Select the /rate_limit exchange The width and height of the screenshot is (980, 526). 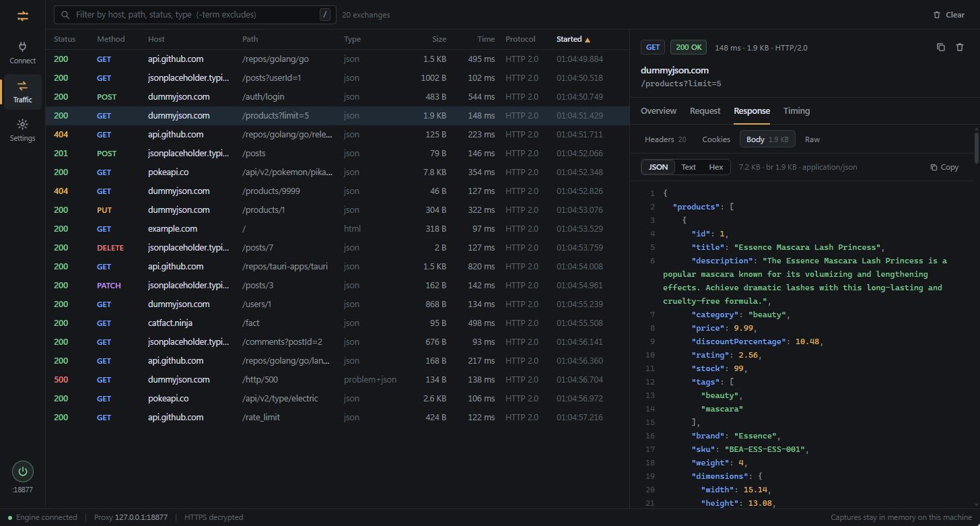[337, 418]
